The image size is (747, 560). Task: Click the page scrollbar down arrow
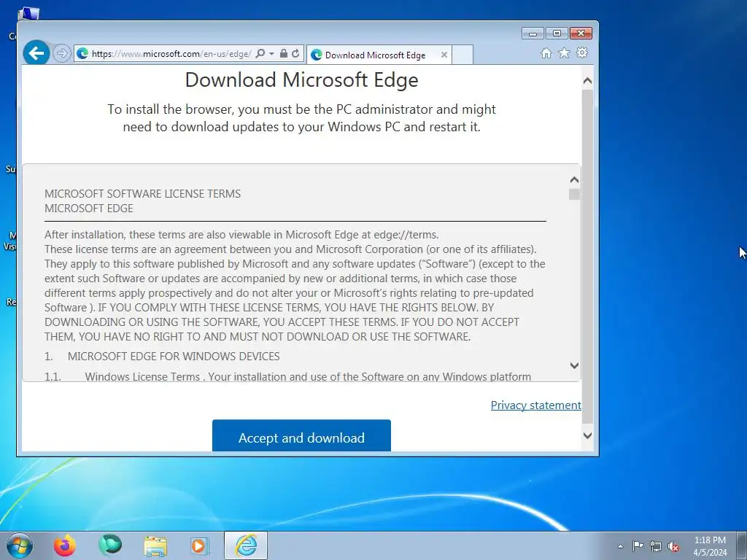(x=587, y=435)
